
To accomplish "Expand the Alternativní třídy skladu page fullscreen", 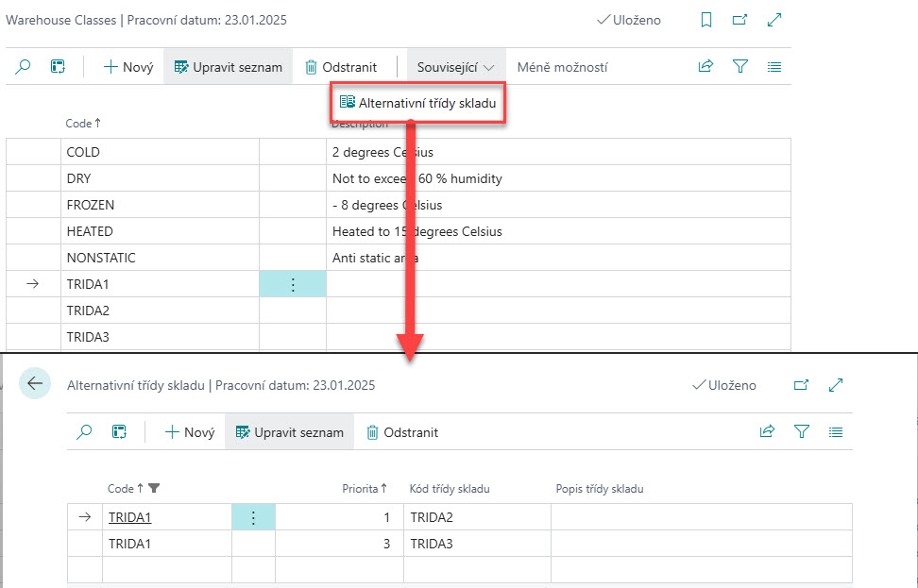I will (x=835, y=385).
